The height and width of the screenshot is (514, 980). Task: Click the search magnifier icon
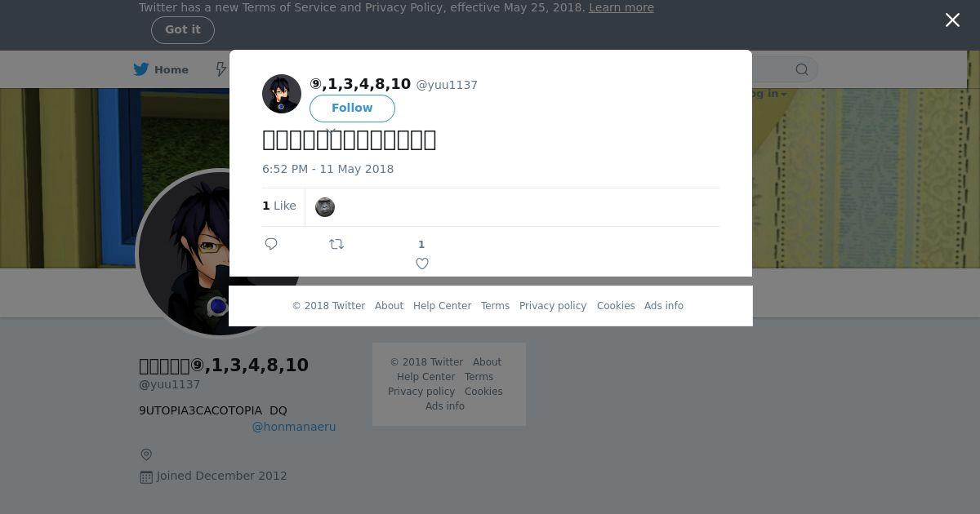coord(802,70)
